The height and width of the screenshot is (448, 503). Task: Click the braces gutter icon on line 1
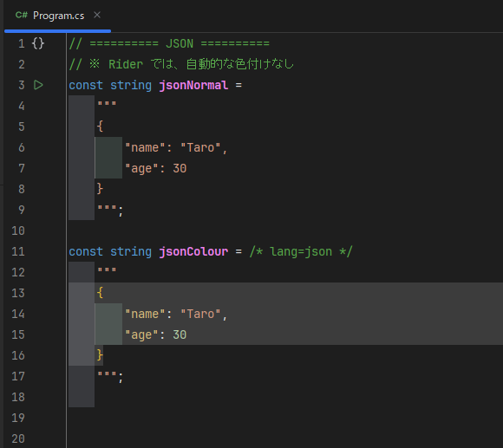pos(38,43)
